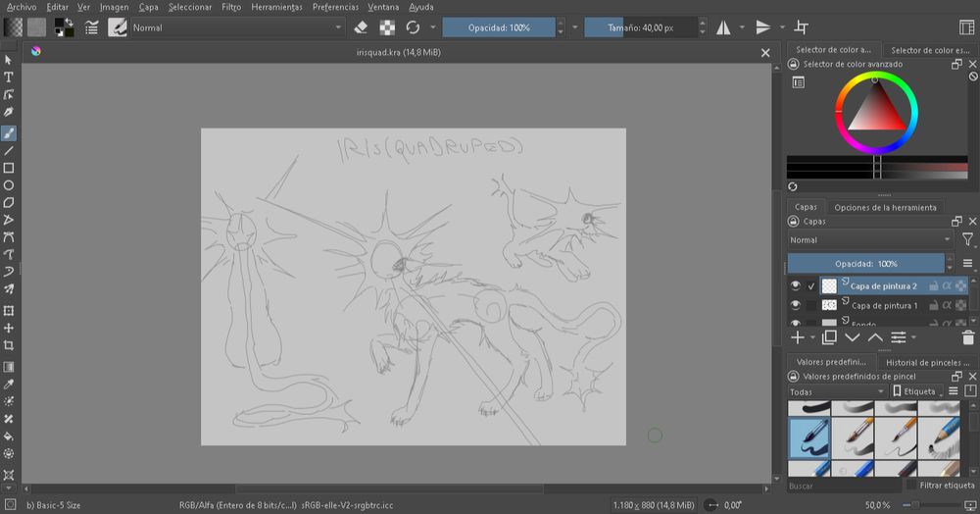Select the color sampler eyedropper tool
This screenshot has width=980, height=514.
[9, 385]
